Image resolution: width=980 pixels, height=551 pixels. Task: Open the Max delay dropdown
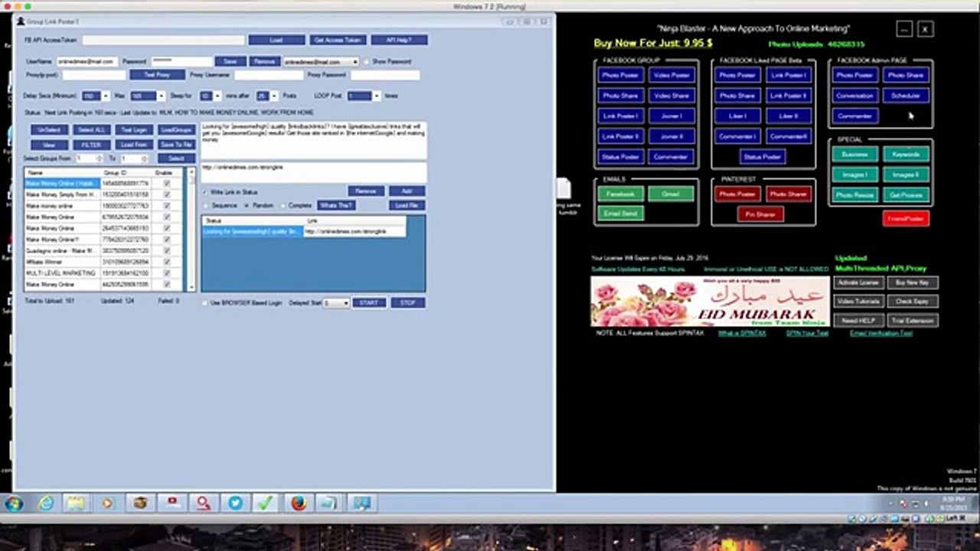pos(161,96)
